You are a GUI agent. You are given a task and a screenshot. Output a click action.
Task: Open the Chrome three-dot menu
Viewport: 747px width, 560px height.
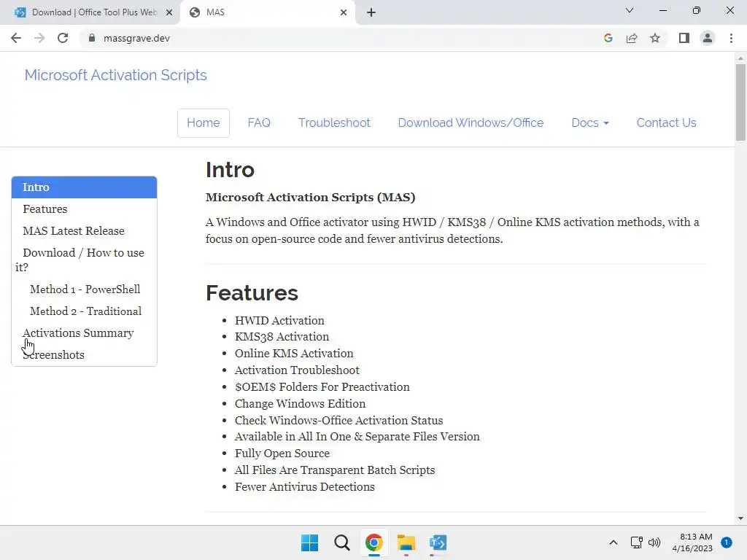(731, 38)
